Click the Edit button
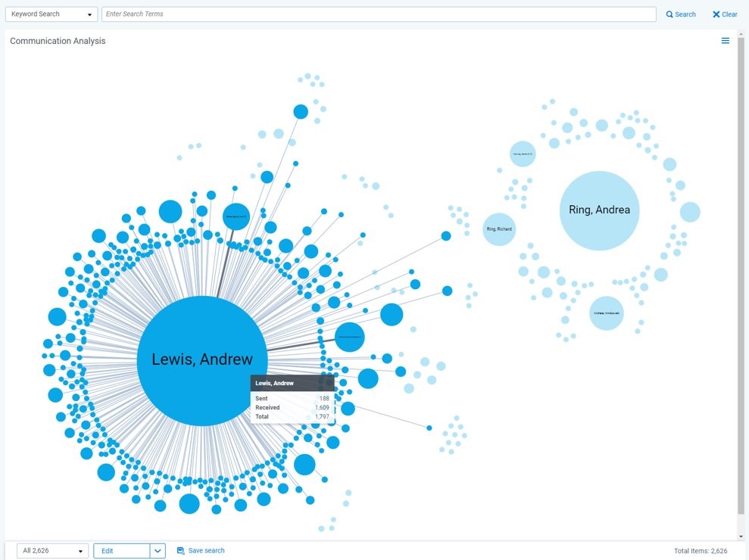Screen dimensions: 749x560 (x=121, y=551)
